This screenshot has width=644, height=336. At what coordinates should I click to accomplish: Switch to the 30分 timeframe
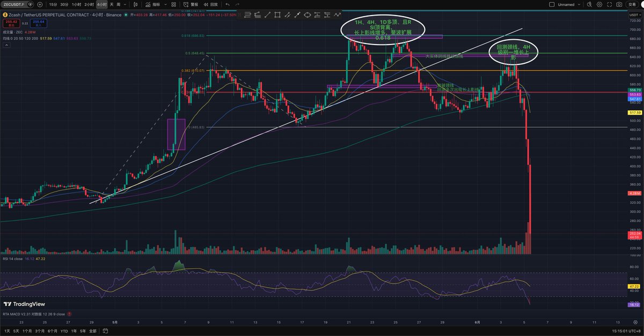tap(64, 4)
